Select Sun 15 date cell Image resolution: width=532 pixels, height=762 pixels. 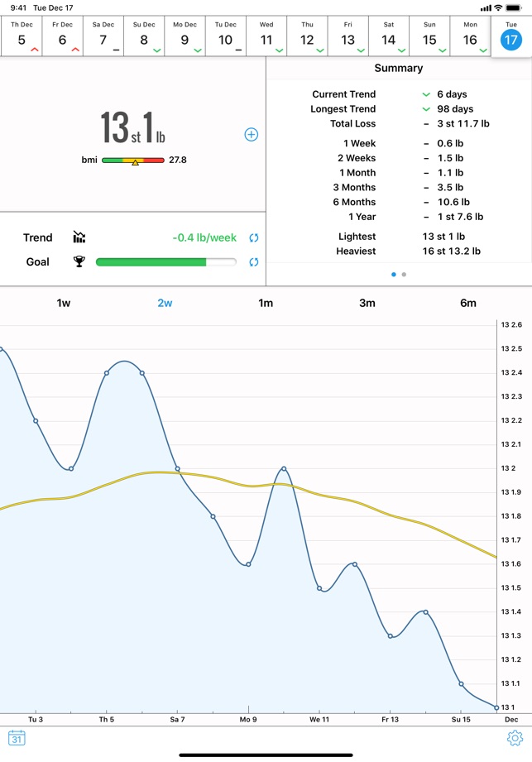coord(430,36)
